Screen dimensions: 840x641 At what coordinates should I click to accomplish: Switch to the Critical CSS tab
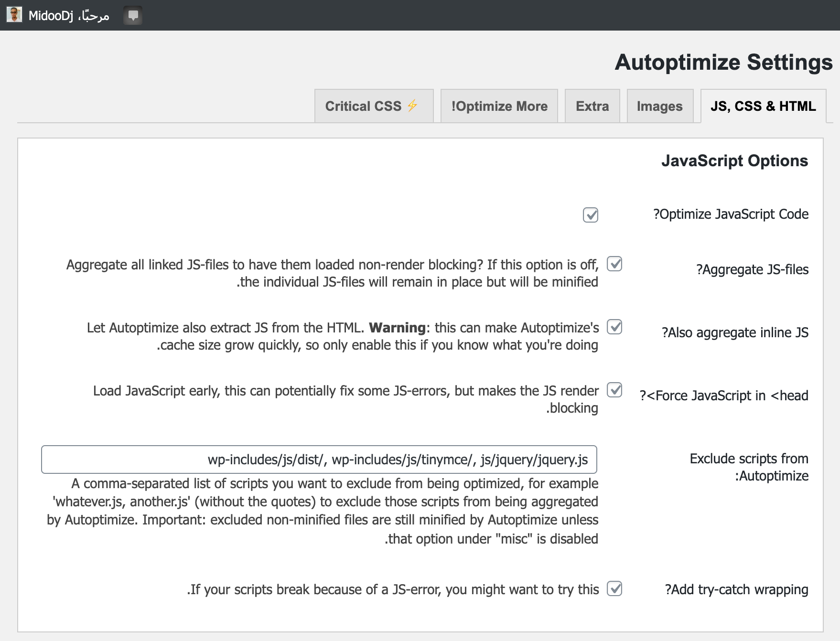pyautogui.click(x=364, y=106)
